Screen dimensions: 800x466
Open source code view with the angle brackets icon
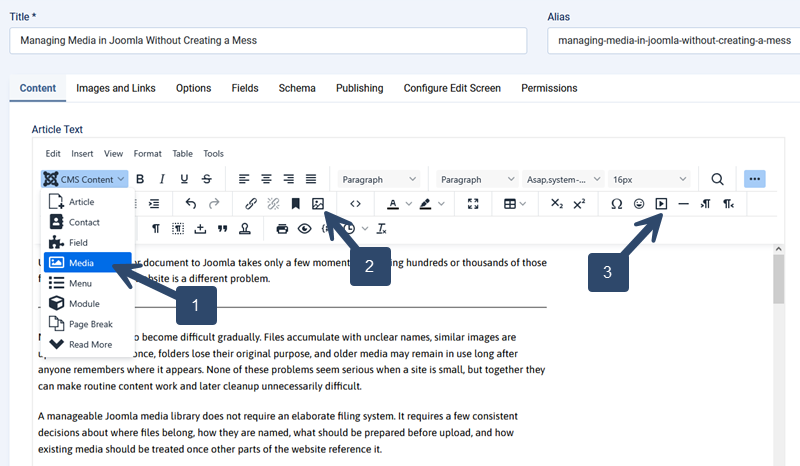(x=356, y=204)
